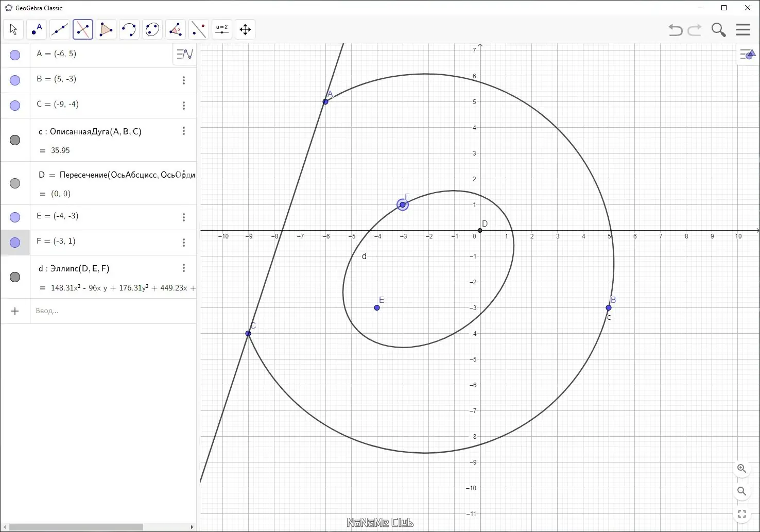Toggle visibility of arc c
Viewport: 760px width, 532px height.
[15, 140]
